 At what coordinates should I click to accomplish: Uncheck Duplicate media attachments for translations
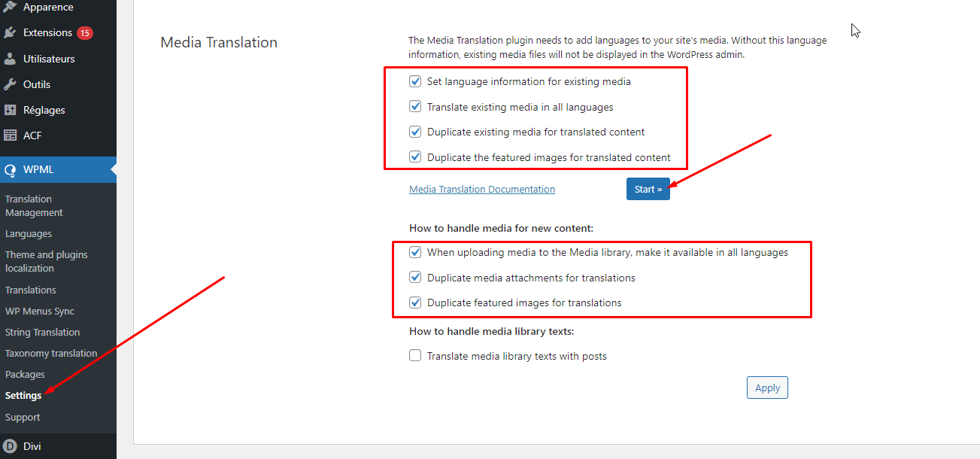pos(415,278)
